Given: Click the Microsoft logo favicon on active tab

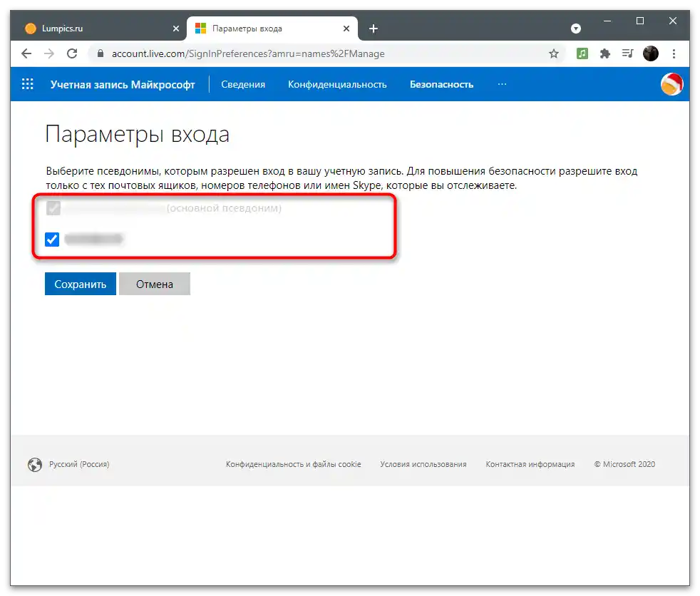Looking at the screenshot, I should pyautogui.click(x=200, y=29).
